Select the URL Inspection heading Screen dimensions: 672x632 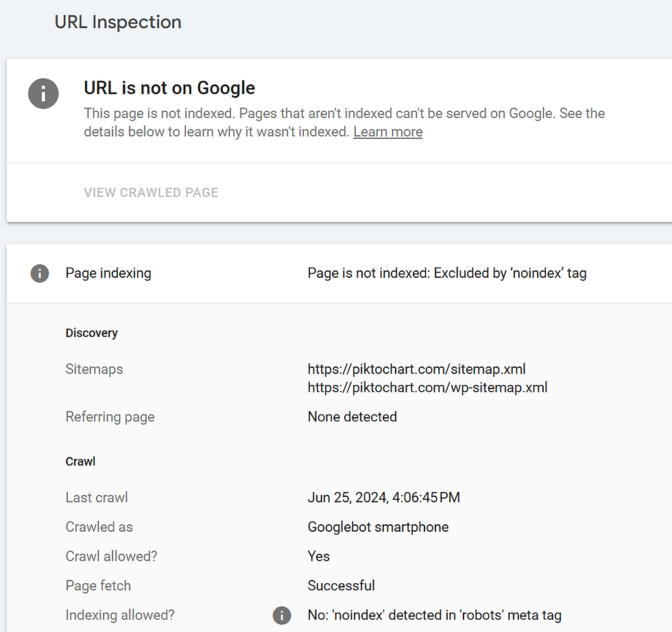[x=117, y=22]
